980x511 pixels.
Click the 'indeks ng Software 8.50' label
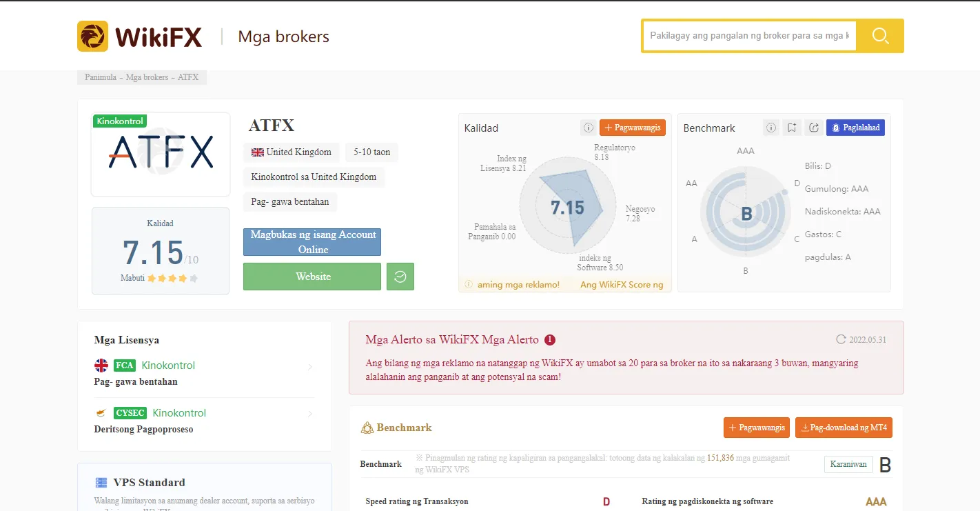[x=600, y=263]
